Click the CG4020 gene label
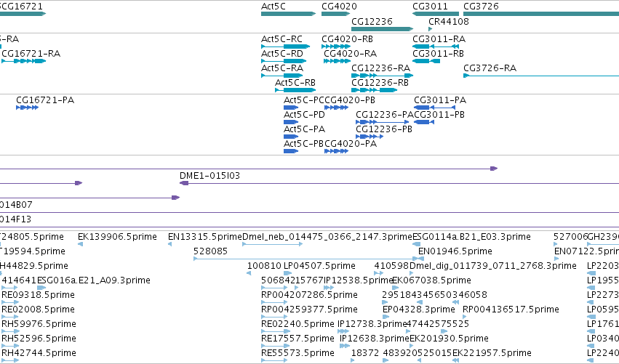The height and width of the screenshot is (364, 619). pyautogui.click(x=339, y=7)
